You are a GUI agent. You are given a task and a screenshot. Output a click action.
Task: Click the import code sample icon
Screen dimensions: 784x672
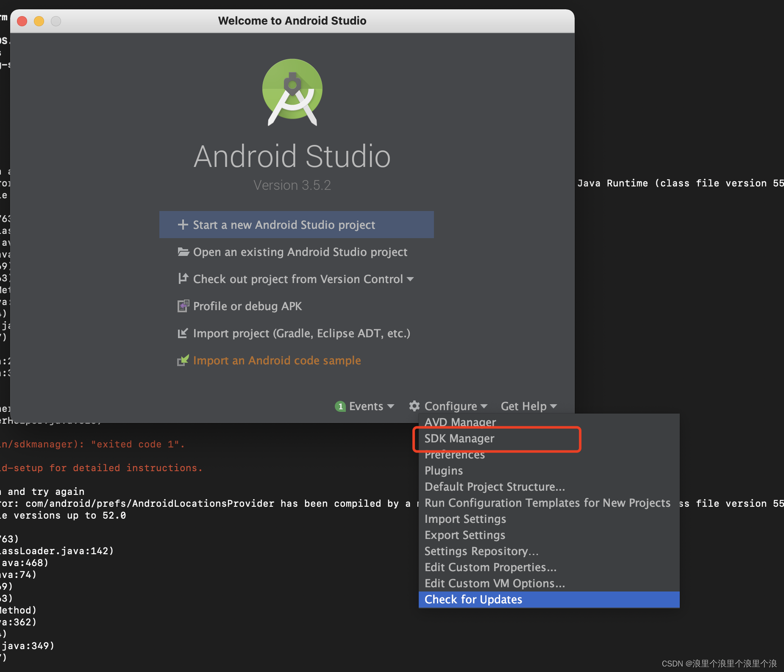183,360
